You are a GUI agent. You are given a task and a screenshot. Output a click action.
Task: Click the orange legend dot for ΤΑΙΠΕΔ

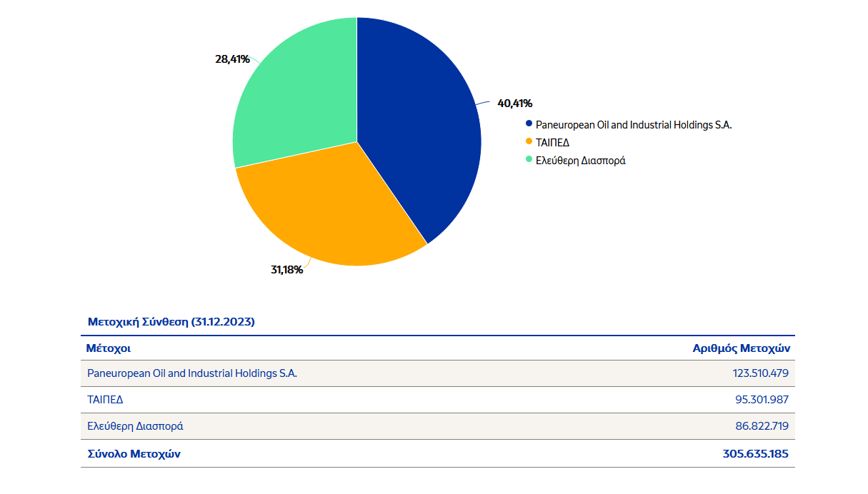[x=529, y=142]
